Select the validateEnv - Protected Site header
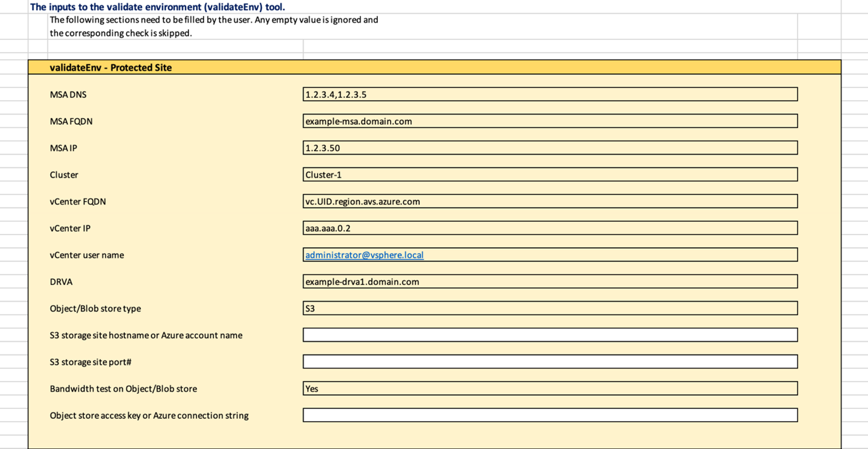This screenshot has width=868, height=449. [111, 68]
